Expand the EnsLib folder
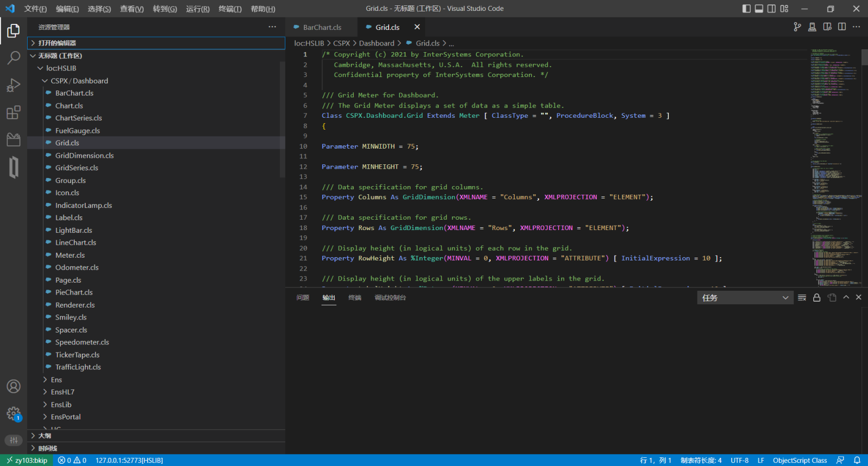Image resolution: width=868 pixels, height=466 pixels. (61, 405)
